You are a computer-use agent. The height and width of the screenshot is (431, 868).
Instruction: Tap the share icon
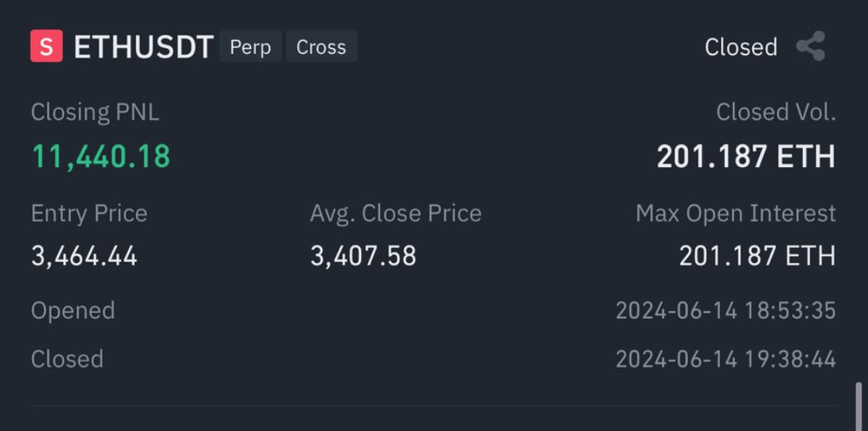(811, 46)
